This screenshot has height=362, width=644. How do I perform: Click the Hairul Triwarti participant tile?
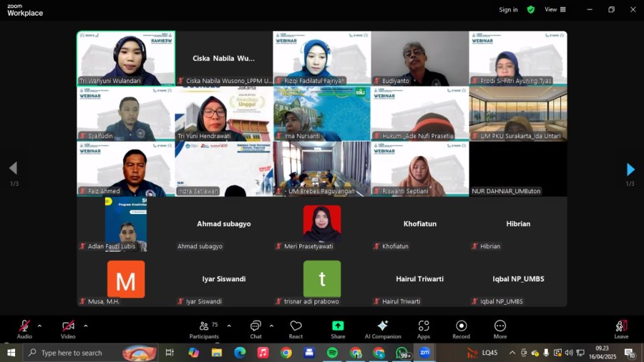click(x=419, y=279)
